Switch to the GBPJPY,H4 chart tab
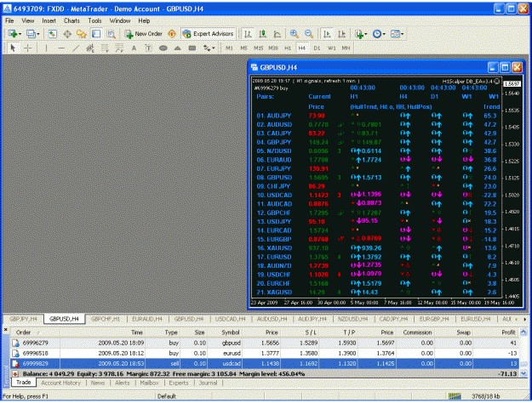 [x=23, y=319]
